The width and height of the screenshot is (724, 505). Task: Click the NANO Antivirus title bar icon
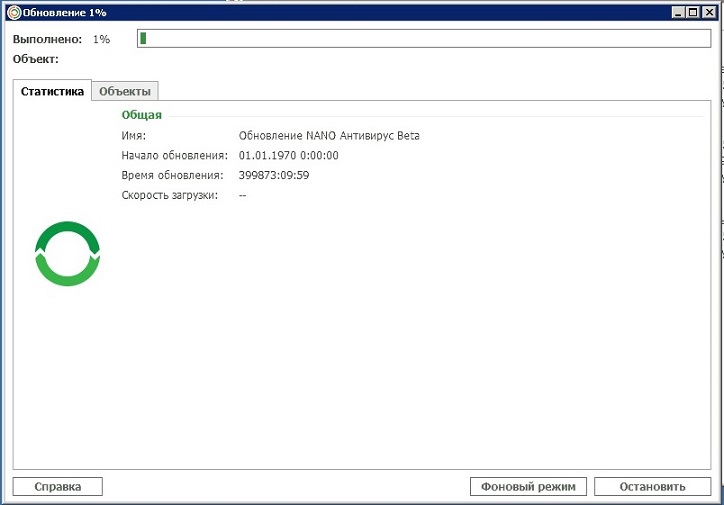[x=12, y=11]
